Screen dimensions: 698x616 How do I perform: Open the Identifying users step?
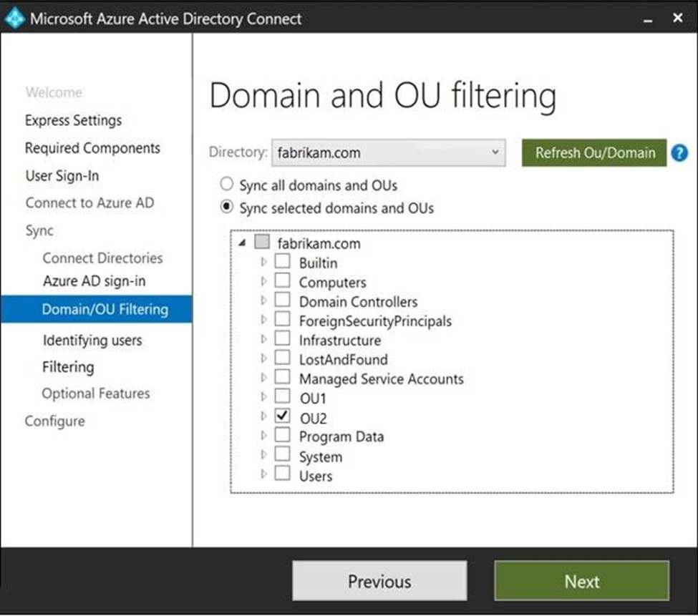coord(92,341)
